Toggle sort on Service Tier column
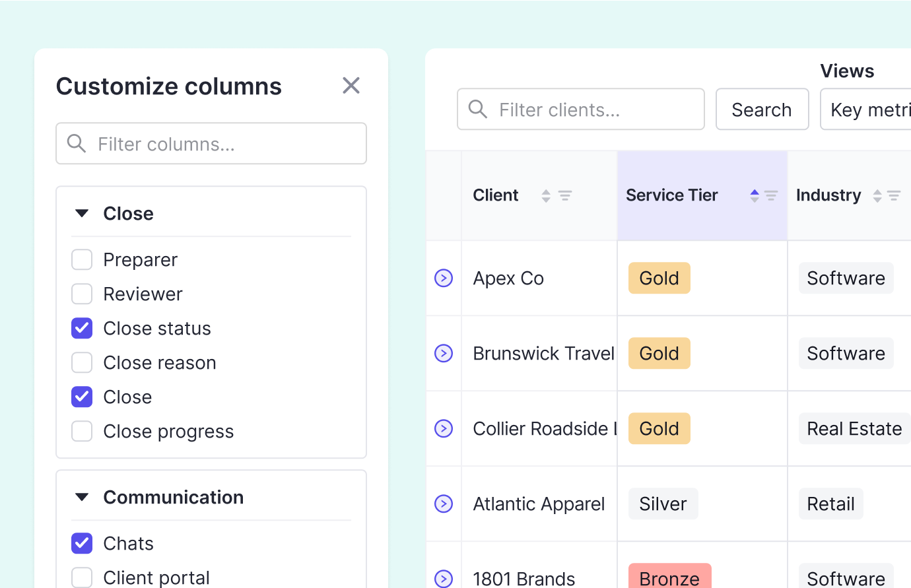The width and height of the screenshot is (911, 588). pos(755,196)
